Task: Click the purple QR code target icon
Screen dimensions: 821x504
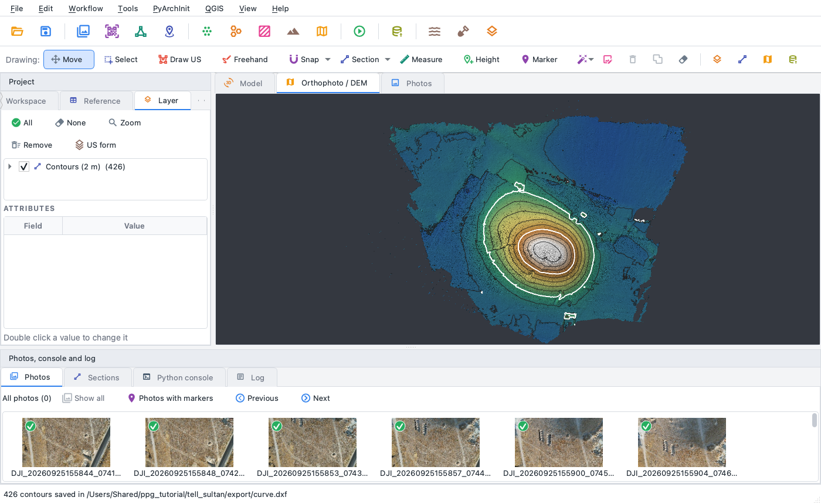Action: click(112, 32)
